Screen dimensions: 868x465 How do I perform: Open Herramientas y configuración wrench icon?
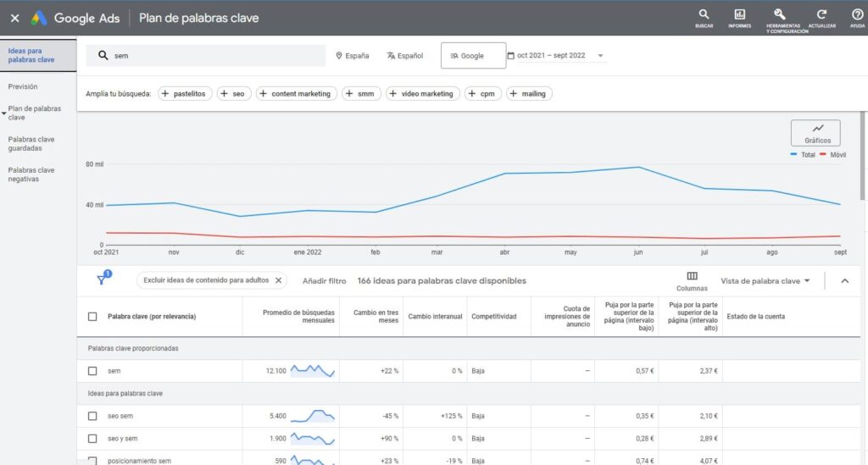click(781, 15)
